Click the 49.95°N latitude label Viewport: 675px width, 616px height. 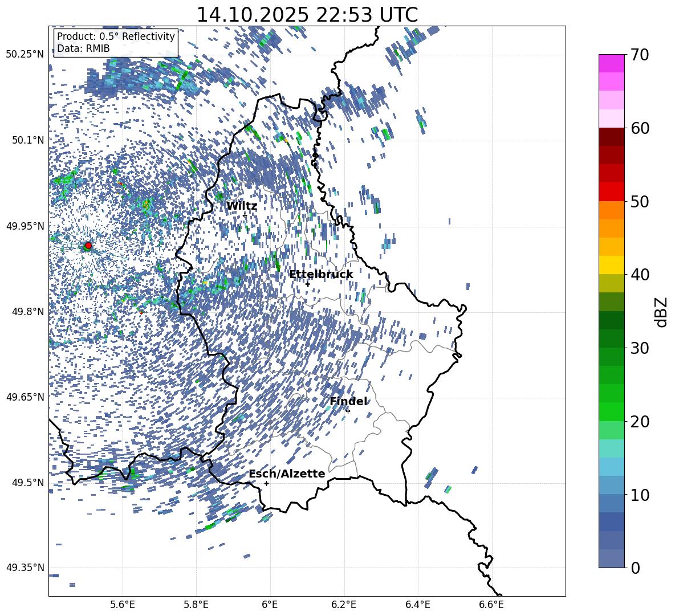coord(25,226)
